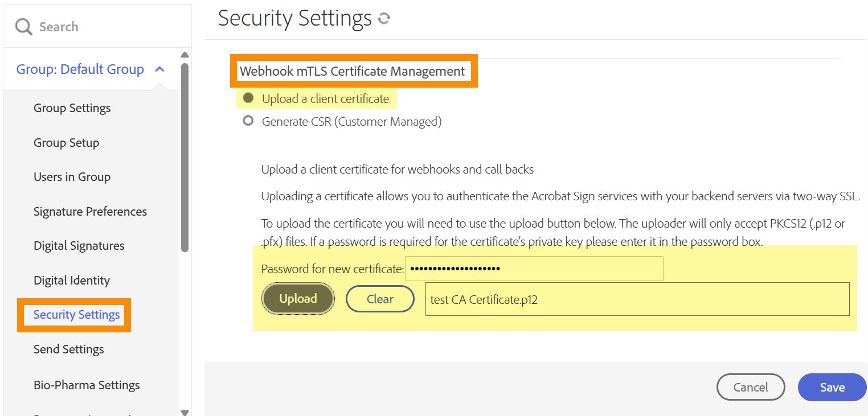Click the scrollbar up arrow
868x416 pixels.
coord(185,55)
